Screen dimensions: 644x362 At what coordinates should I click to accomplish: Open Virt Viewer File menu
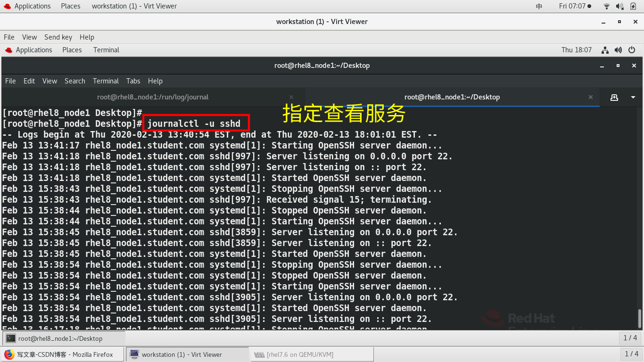[x=9, y=37]
